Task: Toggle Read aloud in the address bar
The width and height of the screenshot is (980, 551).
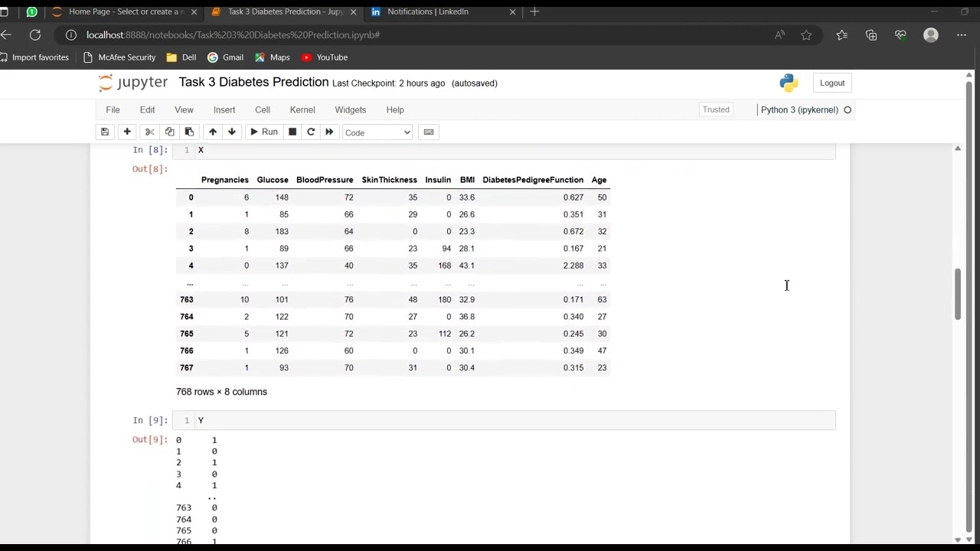Action: (x=779, y=35)
